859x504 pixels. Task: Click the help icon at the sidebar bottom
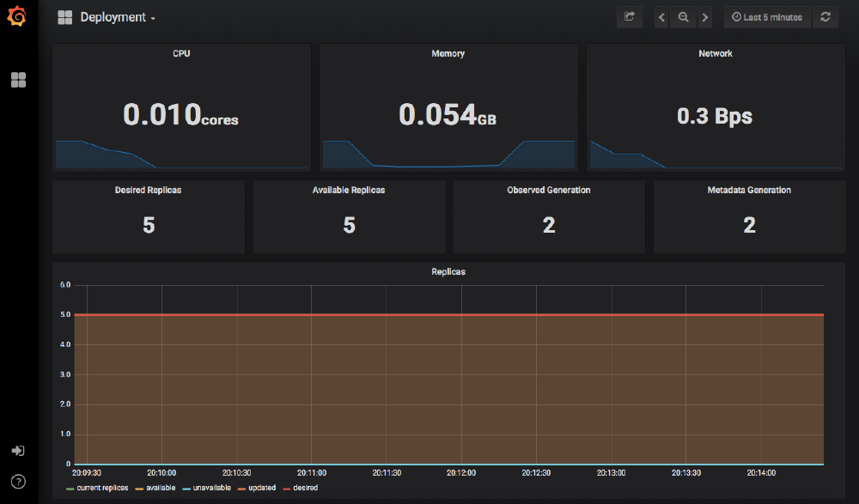18,482
